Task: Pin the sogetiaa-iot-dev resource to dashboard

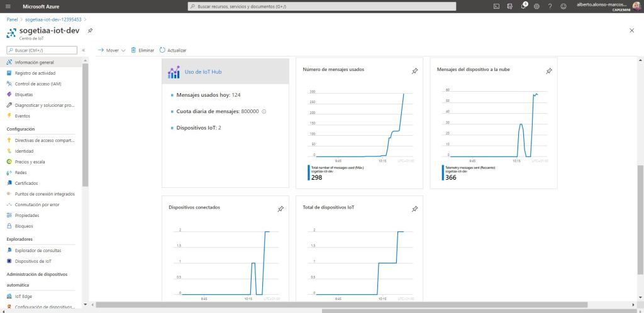Action: coord(90,30)
